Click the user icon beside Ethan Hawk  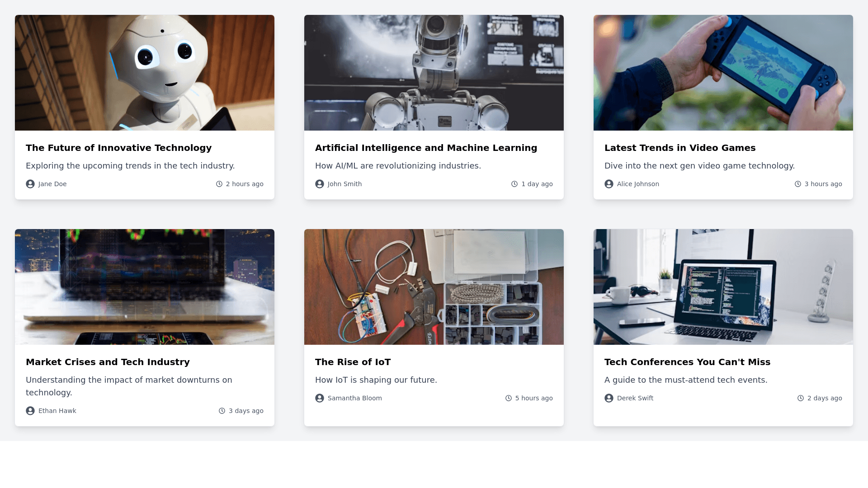[30, 411]
